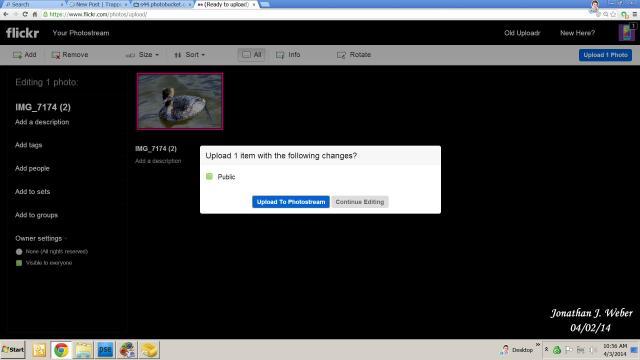Click the license None (All rights reserved) setting

(52, 252)
